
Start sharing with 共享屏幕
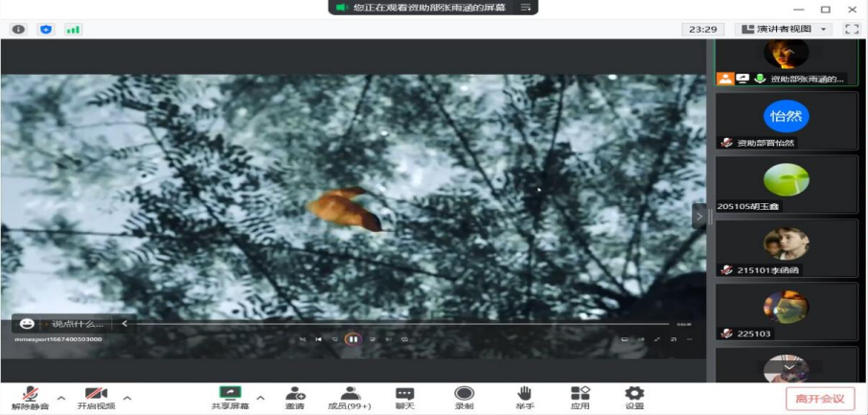point(230,398)
